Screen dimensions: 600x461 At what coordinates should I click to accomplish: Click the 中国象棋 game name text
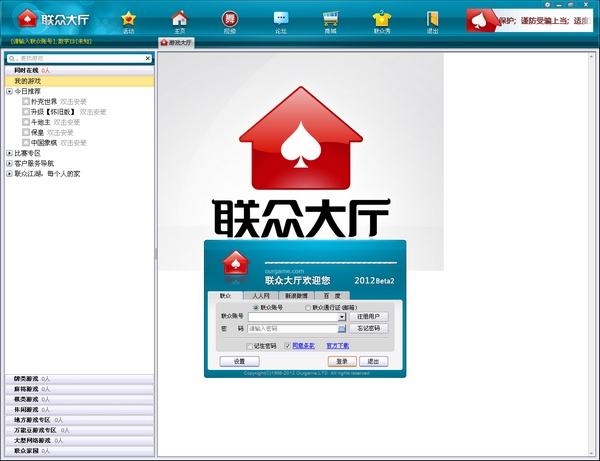(44, 143)
